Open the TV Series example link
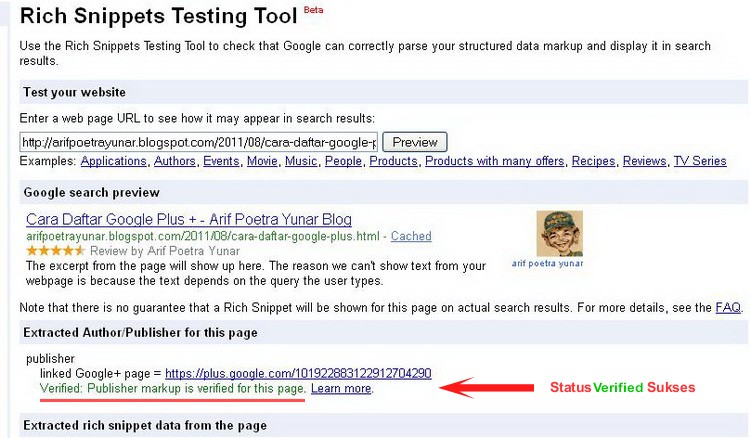Viewport: 750px width, 438px height. [700, 161]
